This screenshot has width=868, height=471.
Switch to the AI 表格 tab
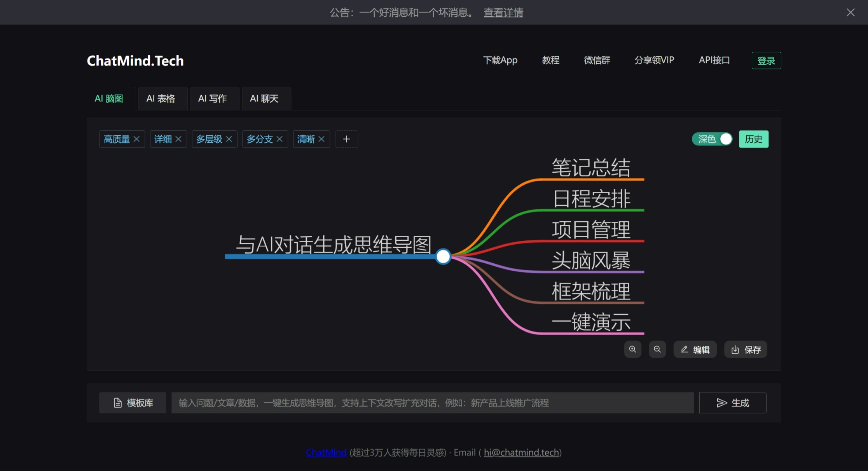pyautogui.click(x=161, y=98)
